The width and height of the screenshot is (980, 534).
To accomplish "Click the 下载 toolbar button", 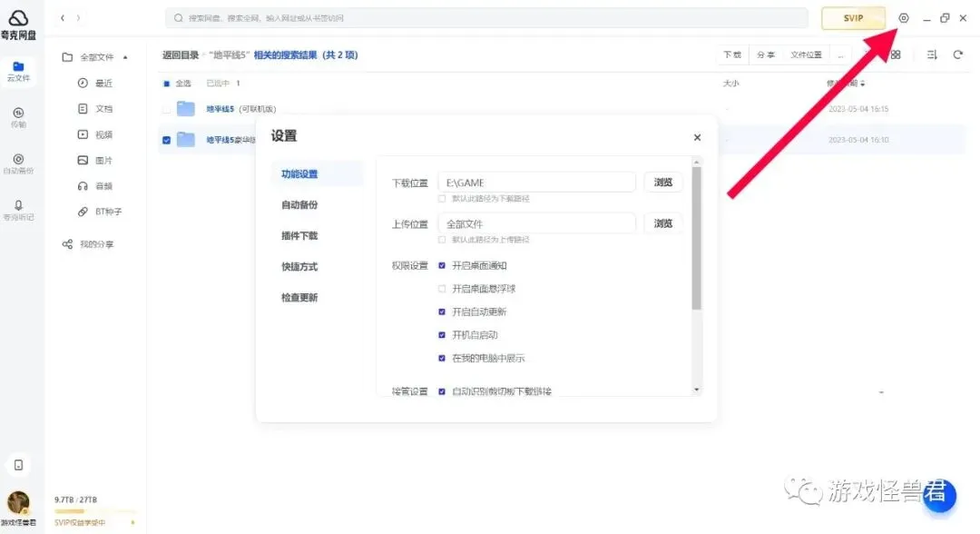I will coord(732,55).
